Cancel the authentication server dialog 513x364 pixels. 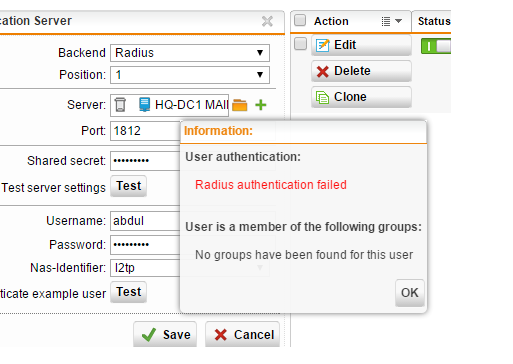242,334
